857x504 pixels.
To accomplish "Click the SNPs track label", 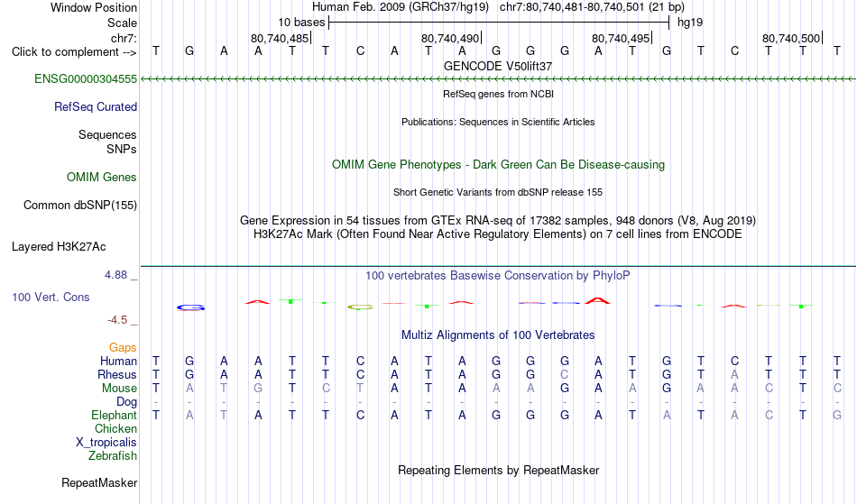I will click(x=122, y=149).
